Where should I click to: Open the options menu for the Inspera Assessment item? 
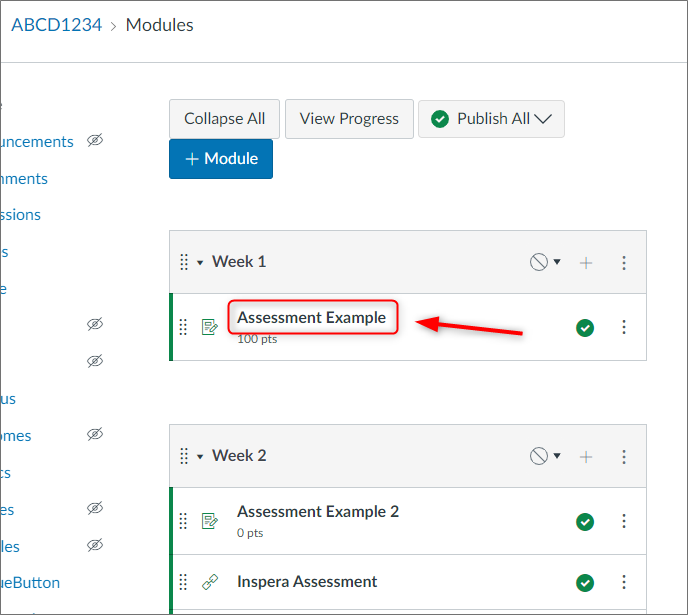(x=624, y=582)
